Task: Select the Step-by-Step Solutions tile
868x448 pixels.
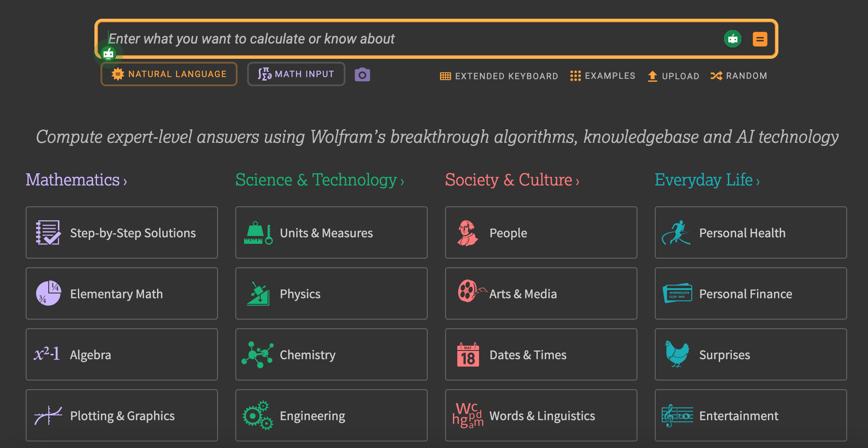Action: coord(122,232)
